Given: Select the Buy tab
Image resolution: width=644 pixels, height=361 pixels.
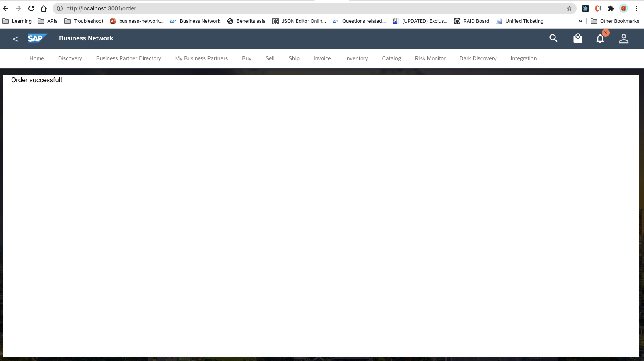Looking at the screenshot, I should point(247,58).
